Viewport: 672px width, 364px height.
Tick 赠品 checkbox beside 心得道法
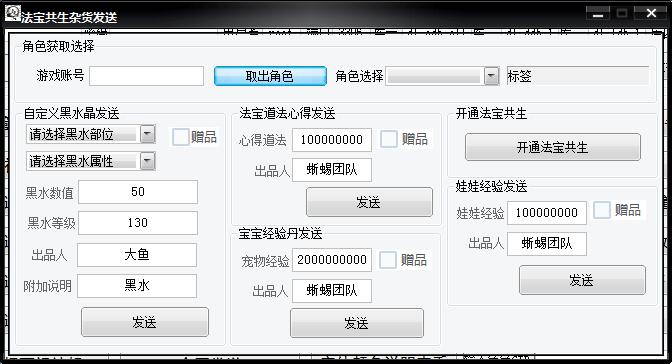click(x=389, y=138)
